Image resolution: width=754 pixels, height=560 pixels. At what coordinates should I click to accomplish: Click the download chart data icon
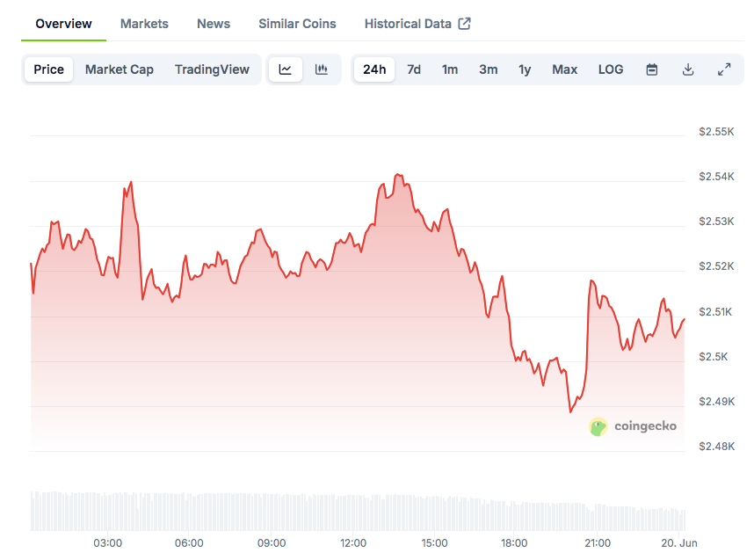click(x=688, y=69)
